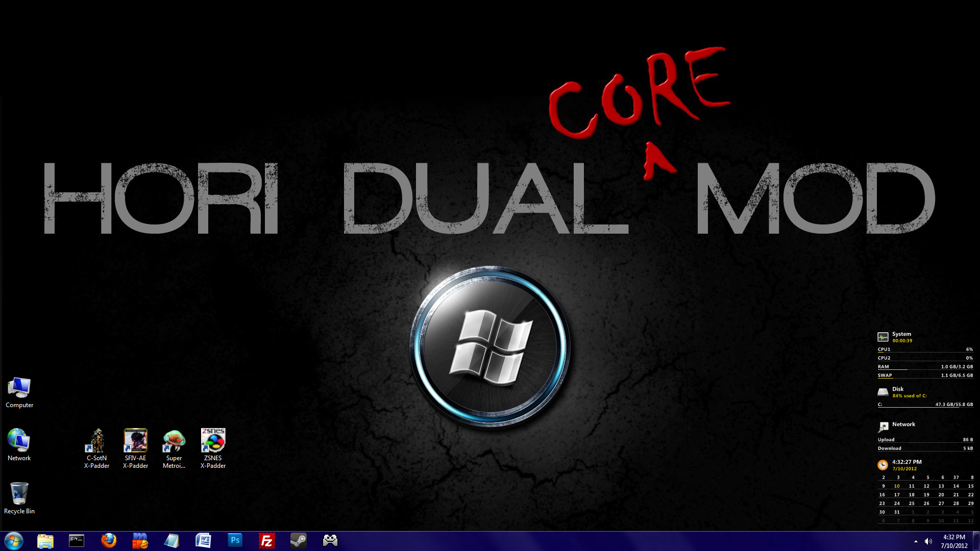The height and width of the screenshot is (551, 980).
Task: Select day 19 in the calendar widget
Action: pyautogui.click(x=926, y=495)
